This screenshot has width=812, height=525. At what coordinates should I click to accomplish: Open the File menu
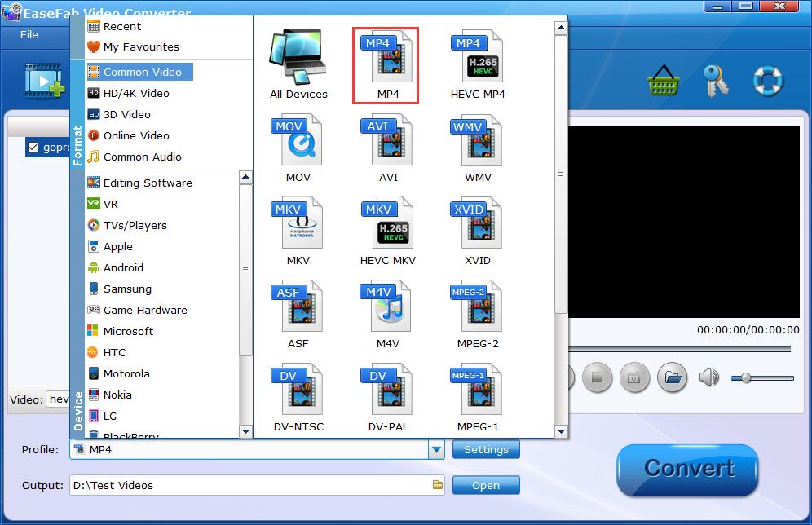point(29,35)
